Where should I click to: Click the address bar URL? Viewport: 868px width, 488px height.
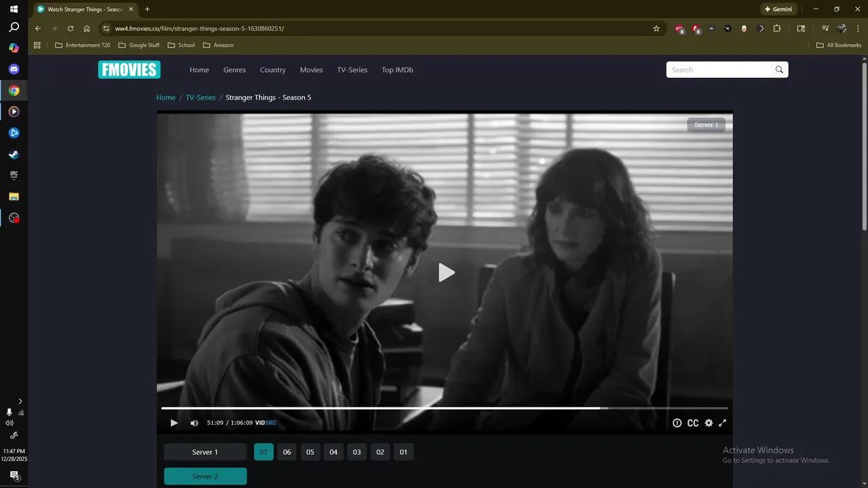point(199,28)
